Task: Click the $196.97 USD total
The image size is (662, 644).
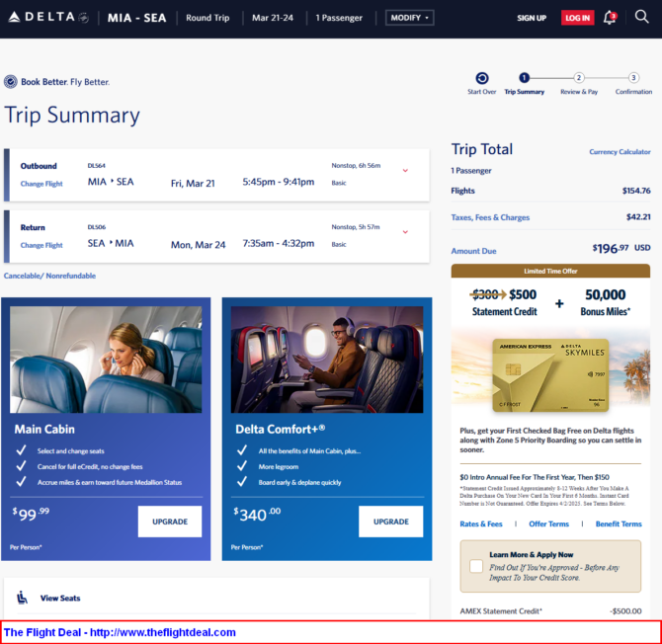Action: point(621,248)
